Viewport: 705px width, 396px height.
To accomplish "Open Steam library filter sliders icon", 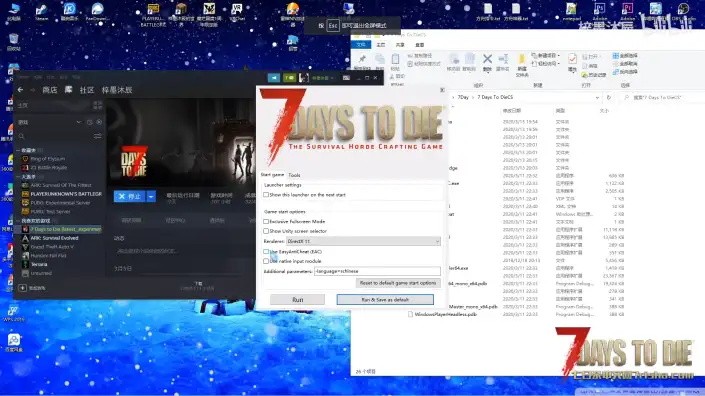I will pos(97,136).
